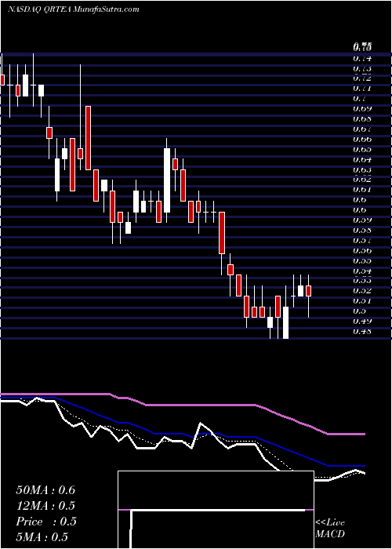Click the 0.55 price axis label
Screen dimensions: 392x549
coord(362,260)
